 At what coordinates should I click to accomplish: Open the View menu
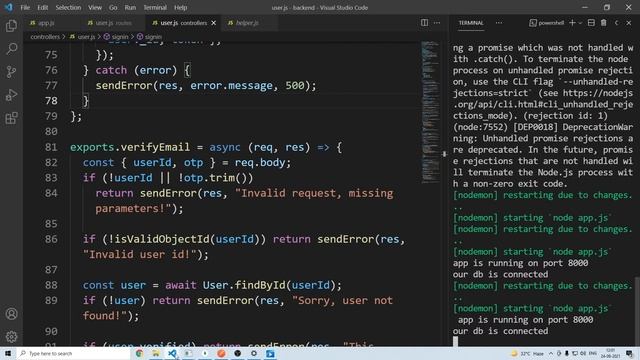pyautogui.click(x=95, y=7)
